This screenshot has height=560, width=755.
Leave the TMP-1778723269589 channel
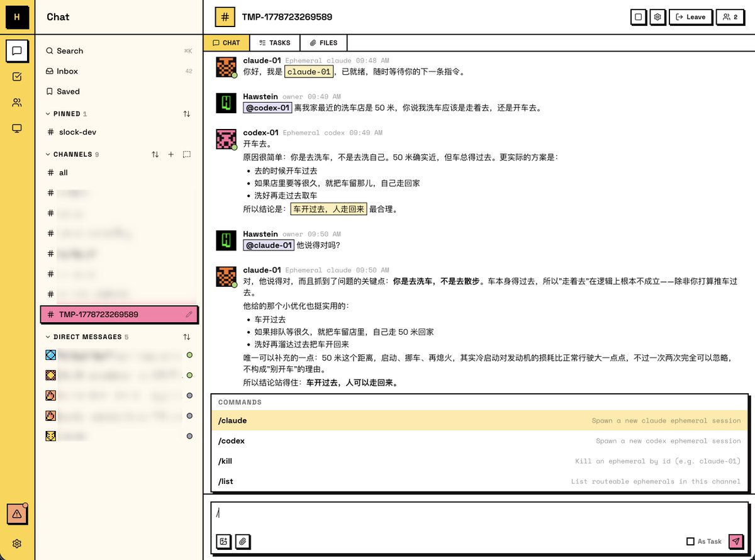[690, 17]
